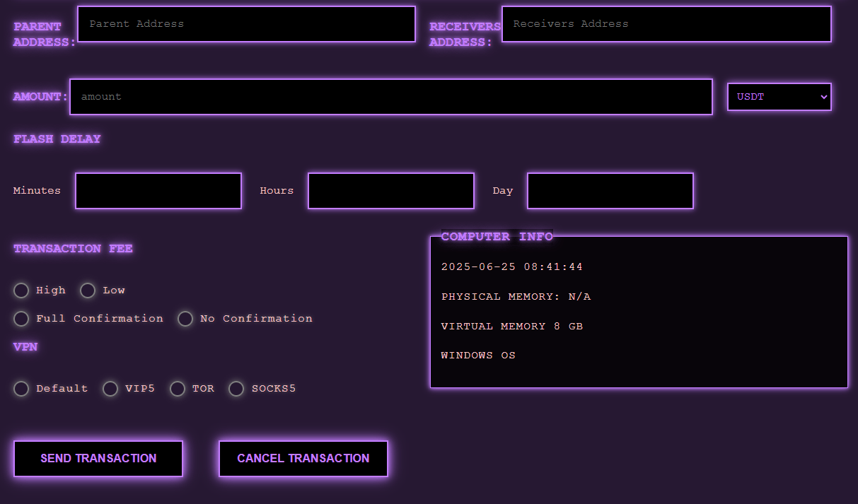The image size is (858, 504).
Task: Choose Full Confirmation radio button
Action: [x=21, y=319]
